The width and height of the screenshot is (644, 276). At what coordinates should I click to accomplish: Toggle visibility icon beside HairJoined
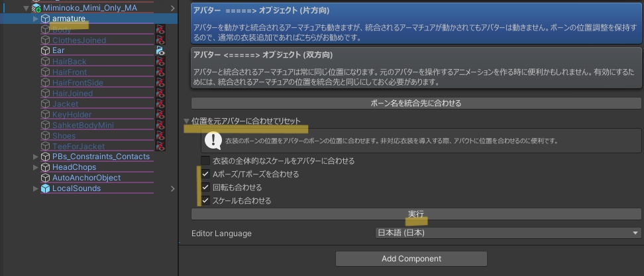point(160,94)
